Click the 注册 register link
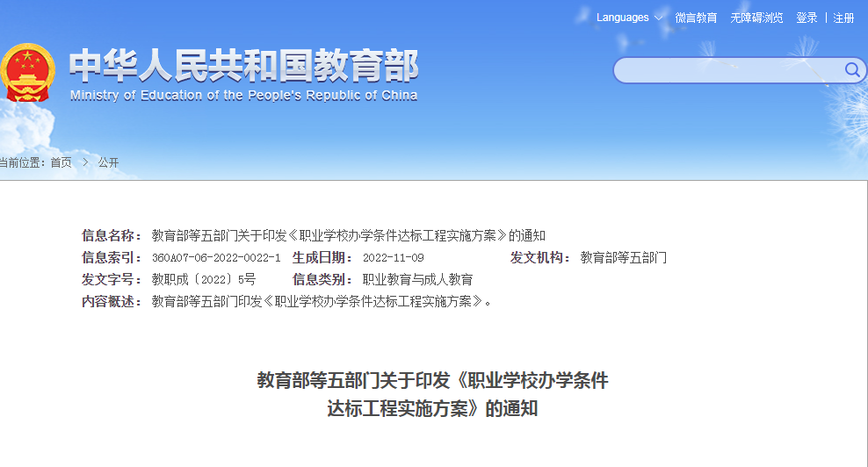Viewport: 868px width, 467px height. 843,18
